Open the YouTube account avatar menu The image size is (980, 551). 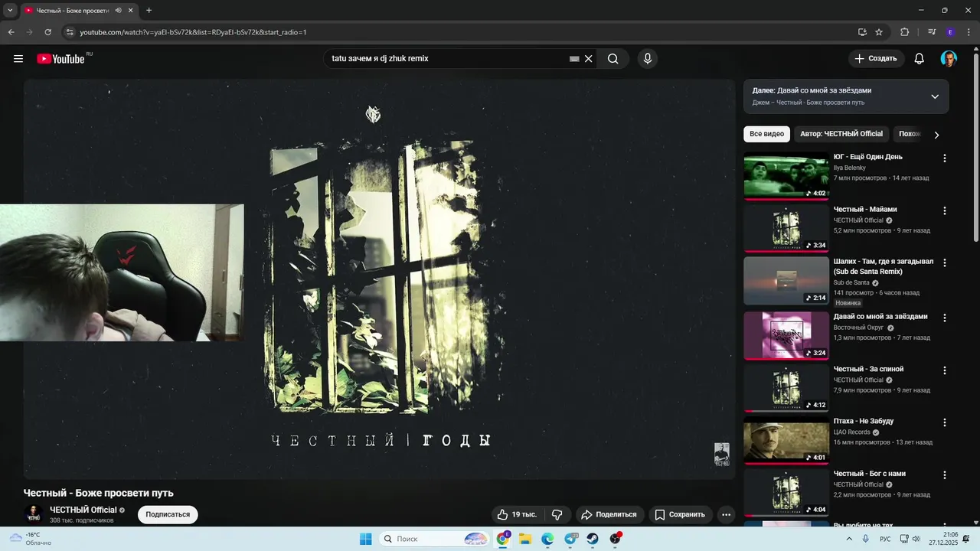tap(949, 59)
